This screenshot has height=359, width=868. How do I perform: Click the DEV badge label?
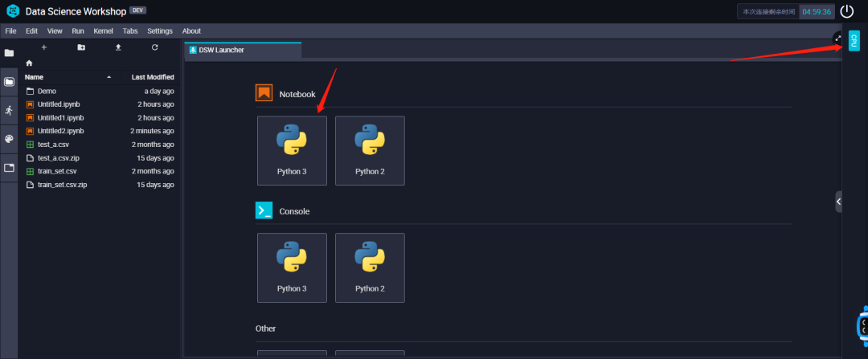(138, 10)
